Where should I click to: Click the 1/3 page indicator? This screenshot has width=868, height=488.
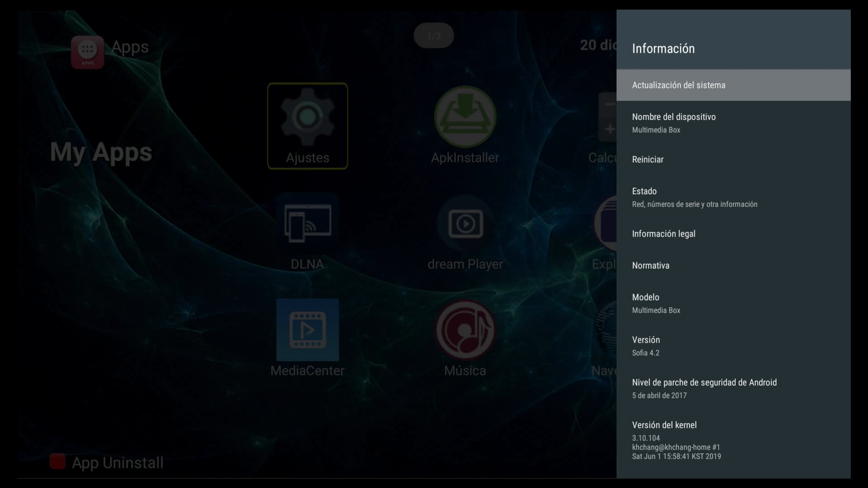click(434, 36)
